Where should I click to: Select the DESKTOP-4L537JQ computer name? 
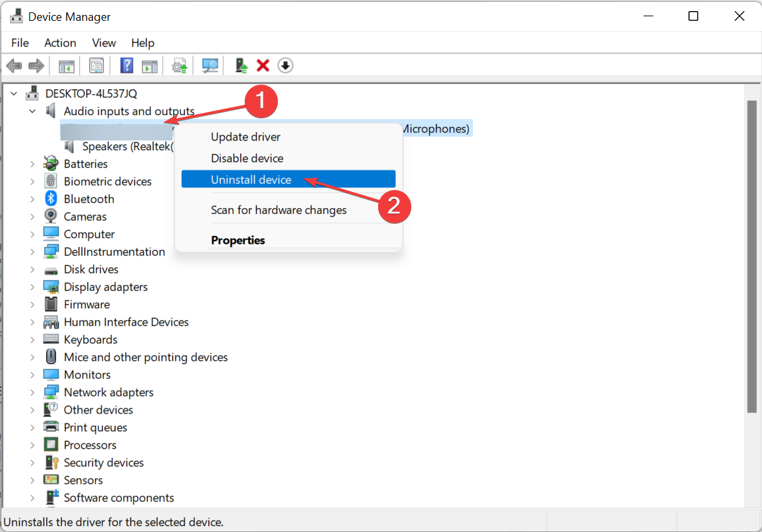[91, 93]
